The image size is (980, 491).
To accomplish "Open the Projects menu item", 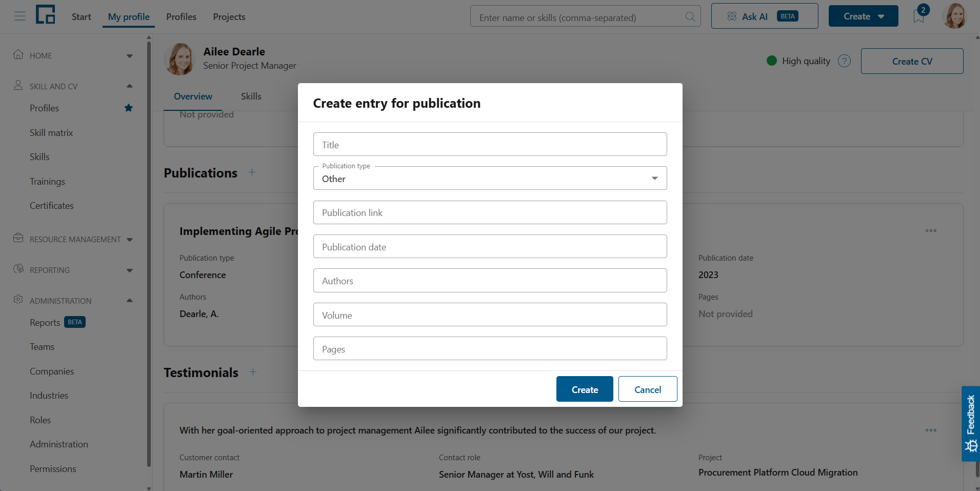I will [x=229, y=17].
